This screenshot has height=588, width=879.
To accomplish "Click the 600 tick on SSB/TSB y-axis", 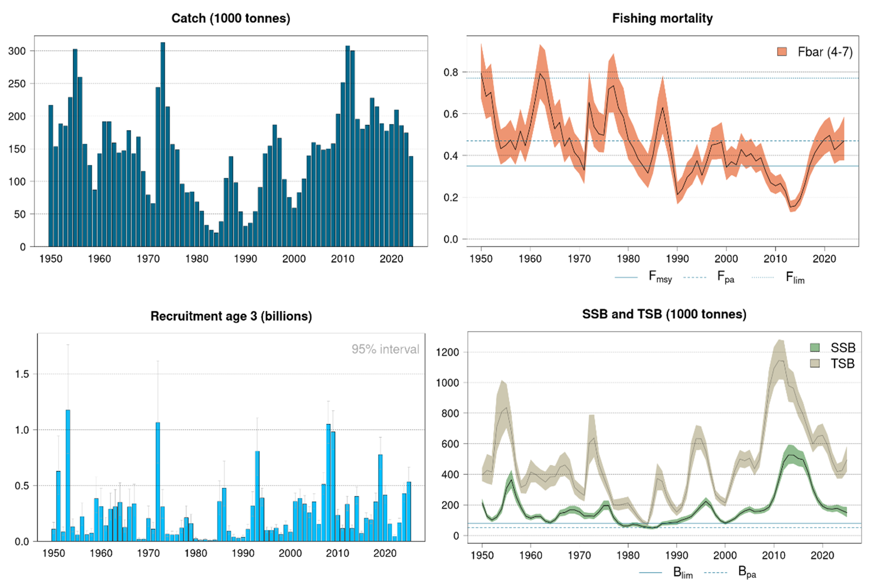I will click(450, 443).
